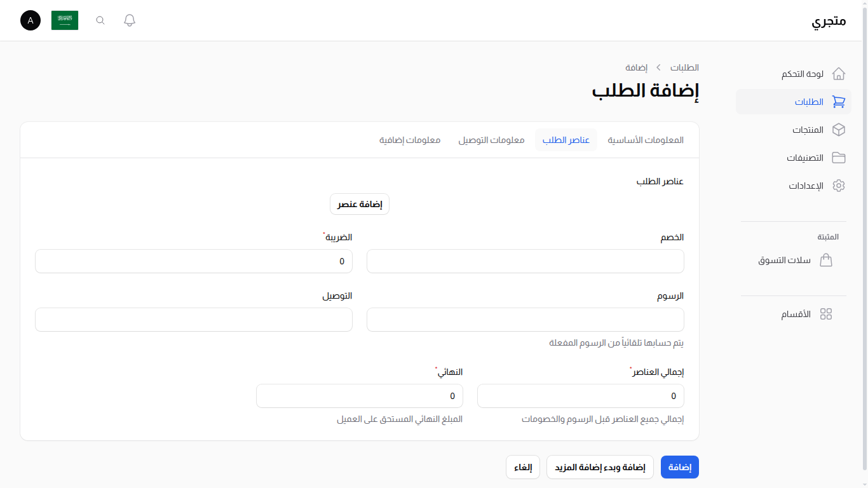
Task: Open the user avatar menu
Action: 30,20
